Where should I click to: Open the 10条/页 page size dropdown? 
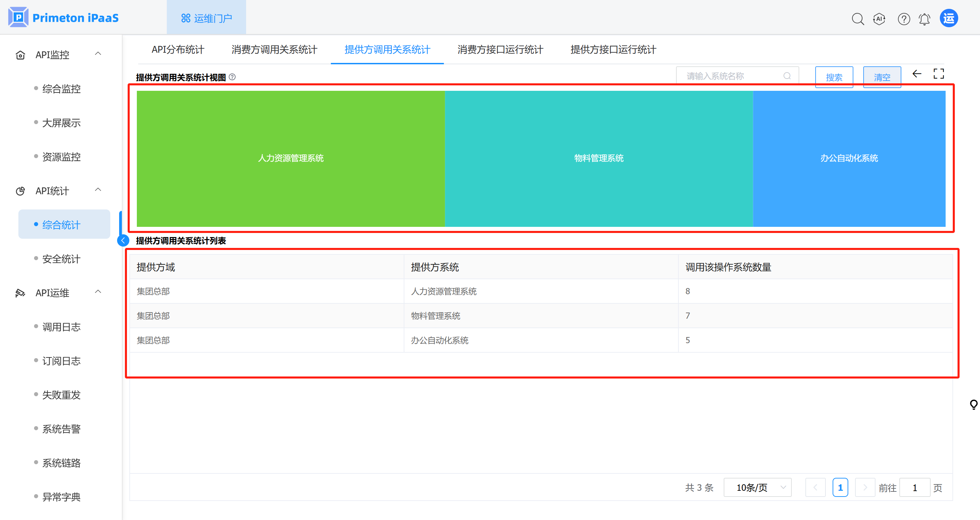(x=757, y=487)
